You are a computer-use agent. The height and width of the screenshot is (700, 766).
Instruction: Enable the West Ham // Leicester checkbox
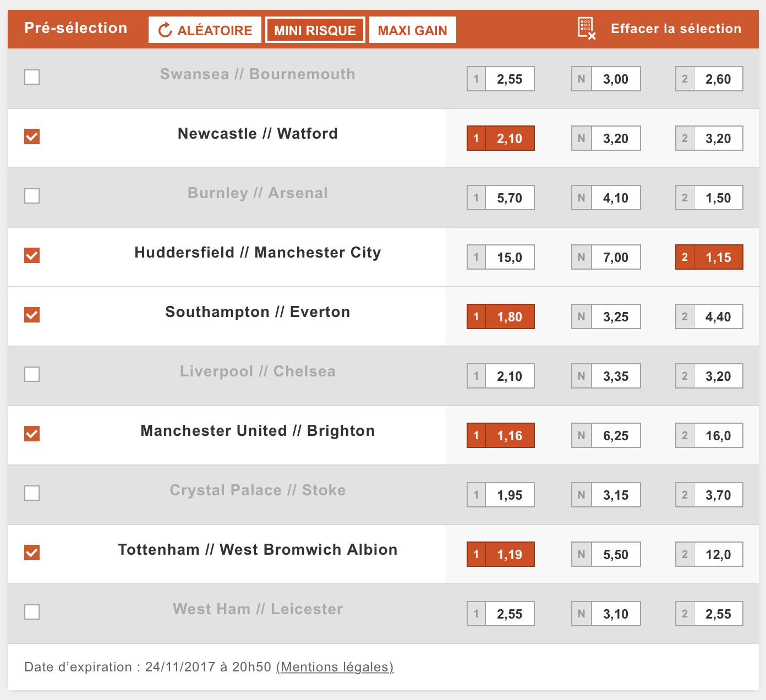pos(32,612)
